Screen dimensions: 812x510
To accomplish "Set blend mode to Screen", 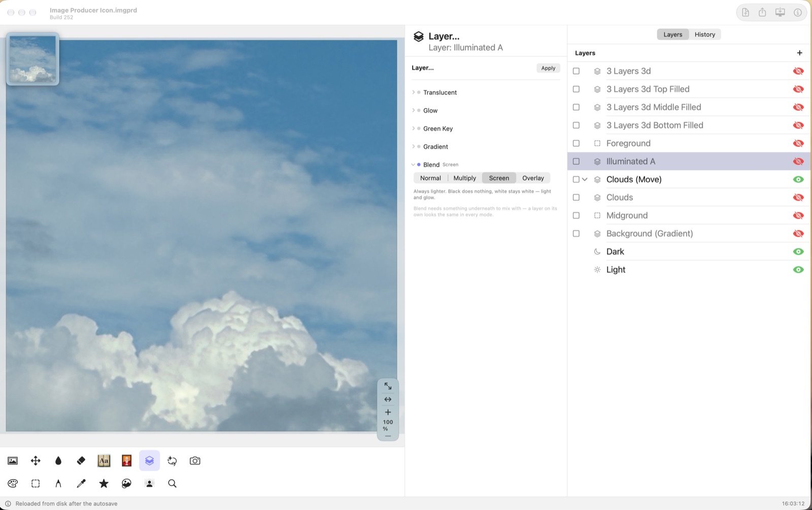I will click(499, 178).
